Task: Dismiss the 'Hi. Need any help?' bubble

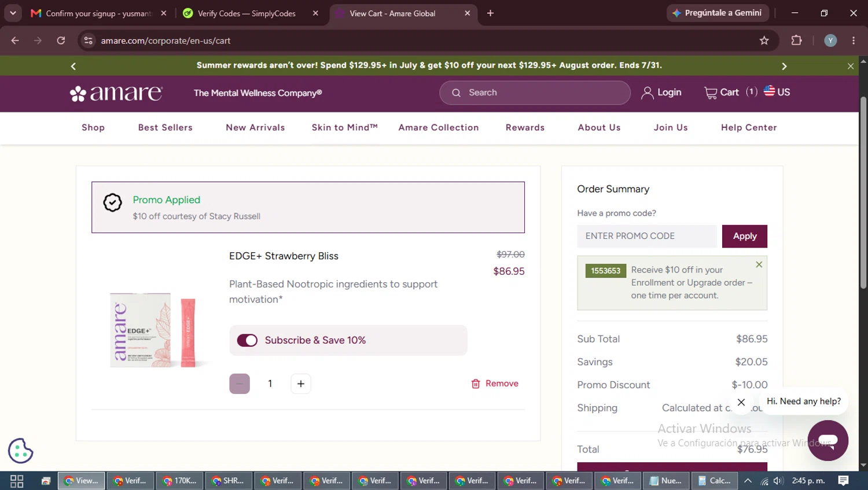Action: [x=741, y=402]
